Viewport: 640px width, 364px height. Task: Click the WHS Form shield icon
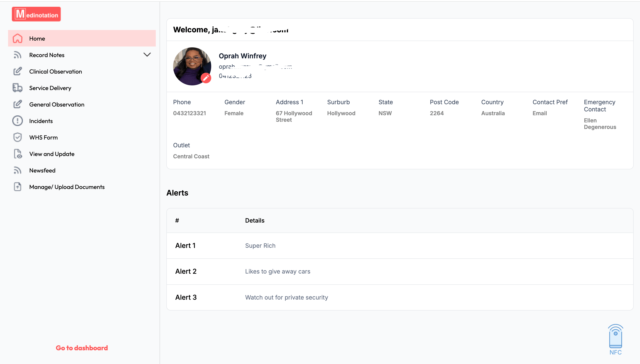(18, 137)
